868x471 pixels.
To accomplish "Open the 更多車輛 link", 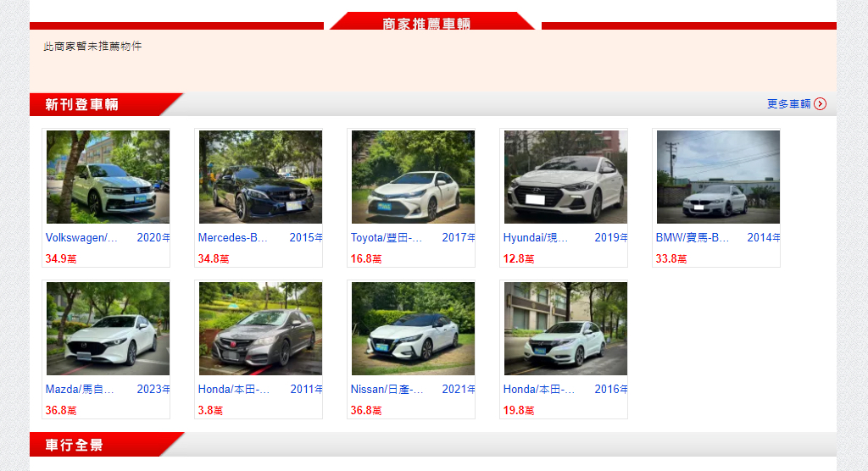I will coord(789,104).
